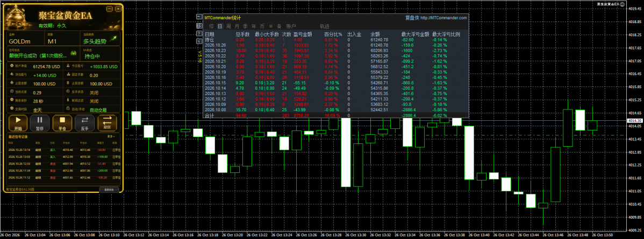Image resolution: width=644 pixels, height=239 pixels.
Task: Click the 日期 column header
Action: click(209, 34)
